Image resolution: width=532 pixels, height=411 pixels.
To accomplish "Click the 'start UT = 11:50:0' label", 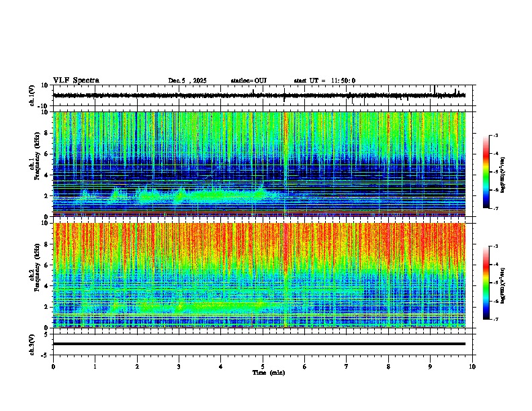I will 324,81.
